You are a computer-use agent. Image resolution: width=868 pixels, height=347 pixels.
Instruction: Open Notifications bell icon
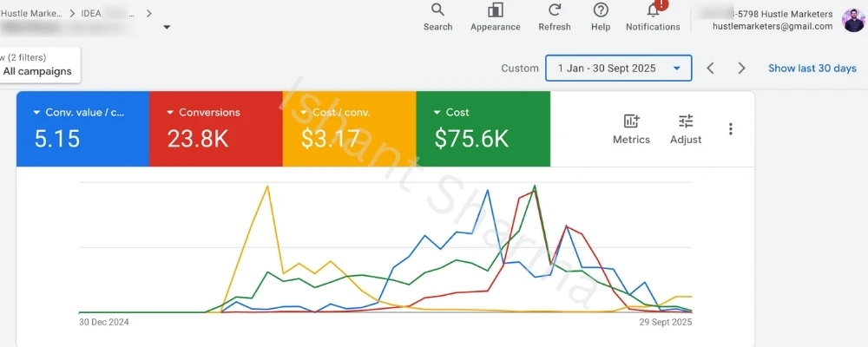point(653,10)
